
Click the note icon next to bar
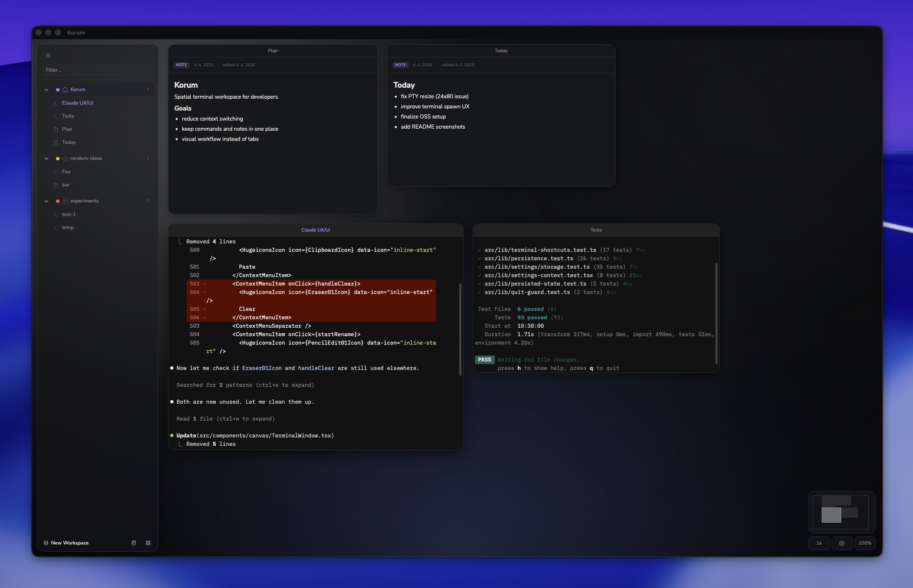click(x=55, y=185)
